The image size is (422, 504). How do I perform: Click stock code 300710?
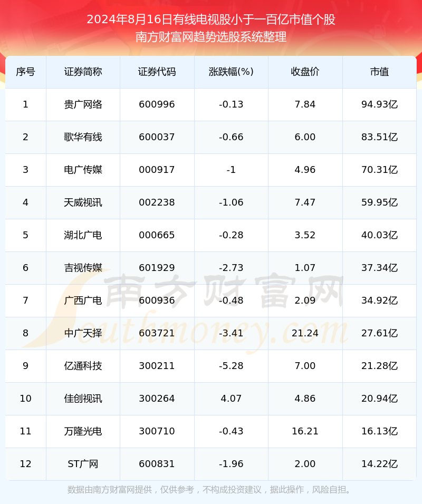(x=157, y=431)
